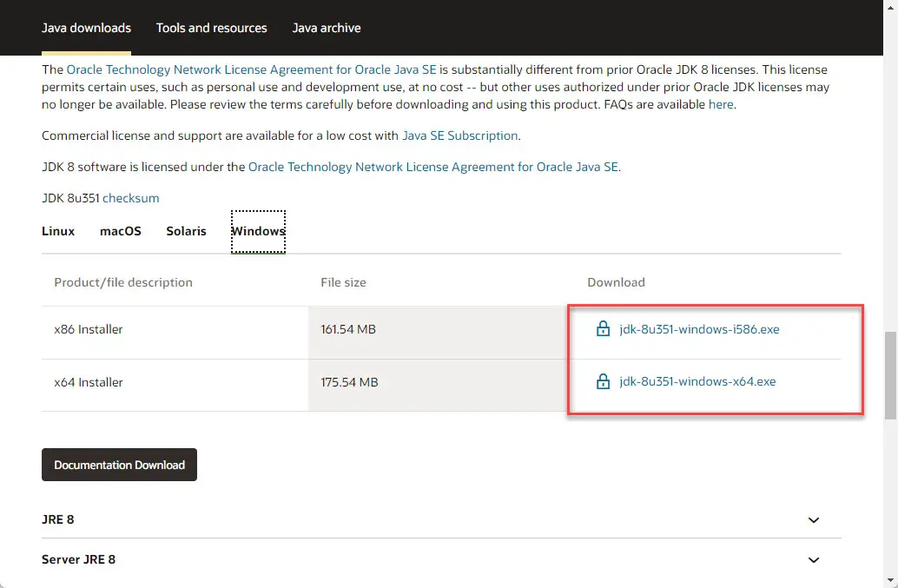The width and height of the screenshot is (898, 588).
Task: Click the FAQs 'here' link
Action: pos(721,104)
